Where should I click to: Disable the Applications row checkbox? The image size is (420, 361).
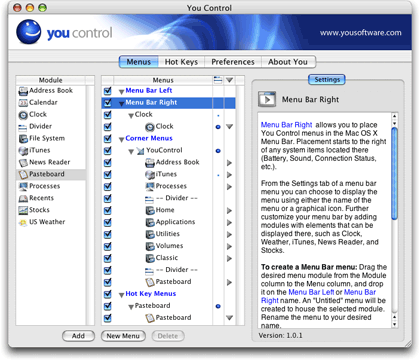(107, 222)
